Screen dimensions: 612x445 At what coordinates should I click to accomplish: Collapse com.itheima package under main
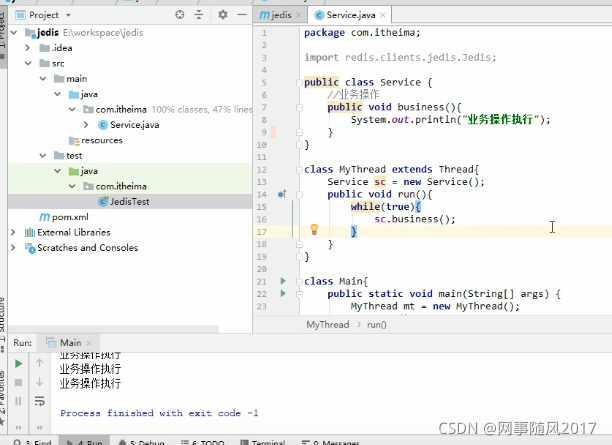tap(72, 109)
